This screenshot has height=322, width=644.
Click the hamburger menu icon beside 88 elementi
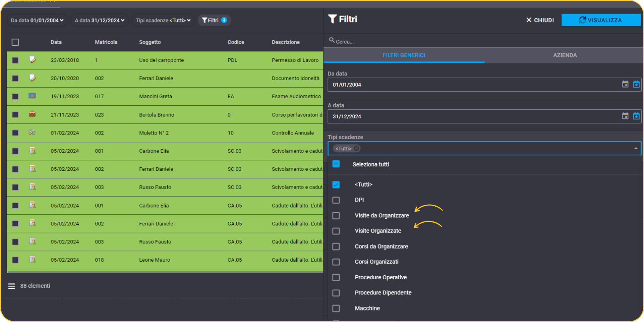(12, 286)
